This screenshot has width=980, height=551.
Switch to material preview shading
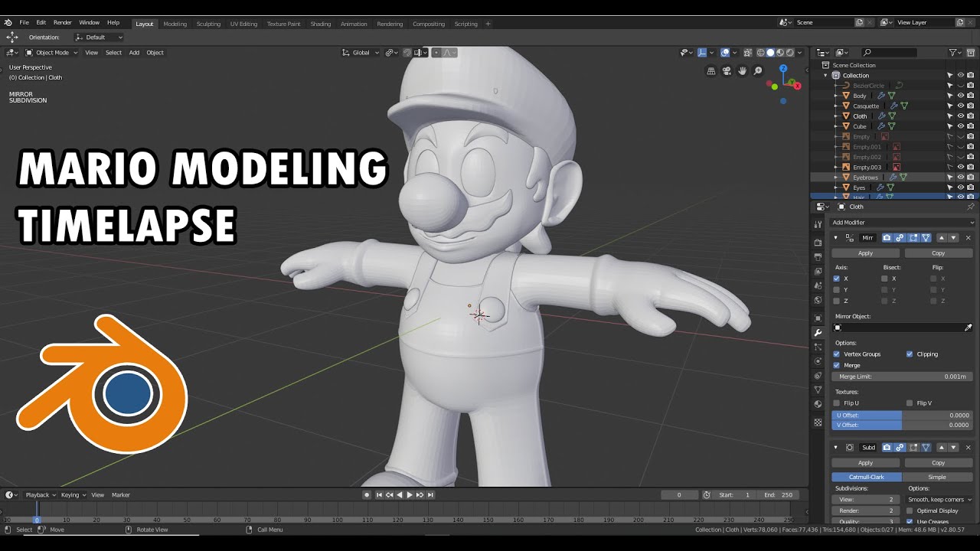(x=780, y=53)
